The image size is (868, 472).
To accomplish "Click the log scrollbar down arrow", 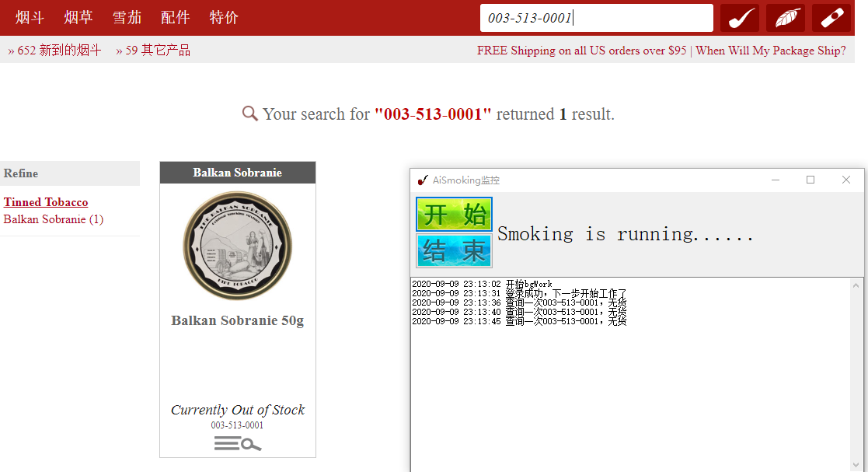I will [856, 465].
